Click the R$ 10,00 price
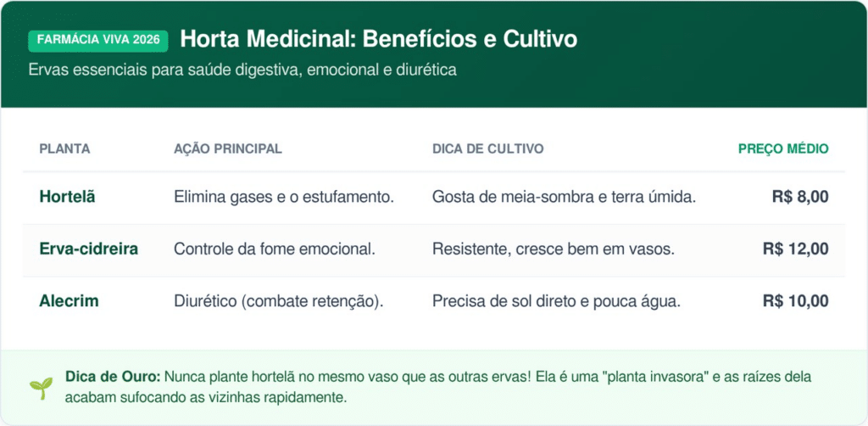This screenshot has height=426, width=868. tap(795, 300)
